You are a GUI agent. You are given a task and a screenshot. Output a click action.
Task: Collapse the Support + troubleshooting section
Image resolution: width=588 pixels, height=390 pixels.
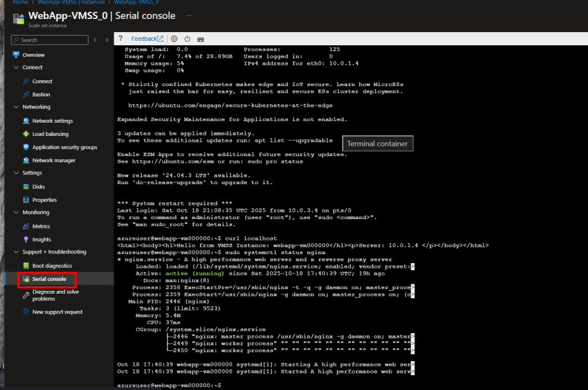click(x=16, y=252)
